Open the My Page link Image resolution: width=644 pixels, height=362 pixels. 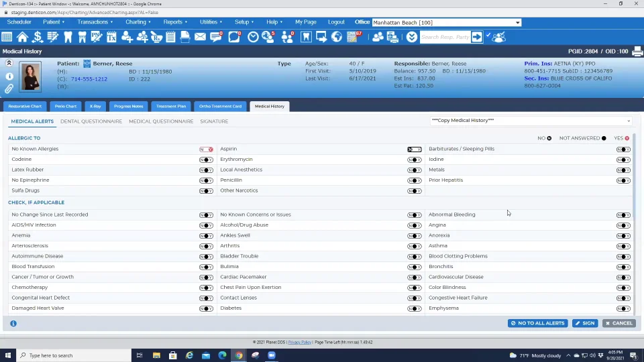click(306, 21)
